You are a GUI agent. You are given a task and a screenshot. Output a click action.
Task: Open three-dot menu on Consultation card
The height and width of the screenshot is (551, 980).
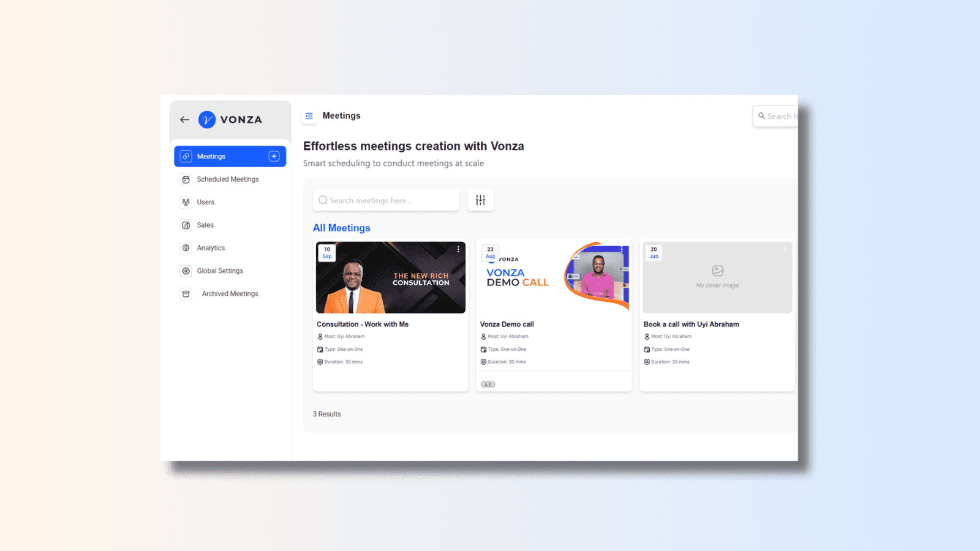coord(458,249)
